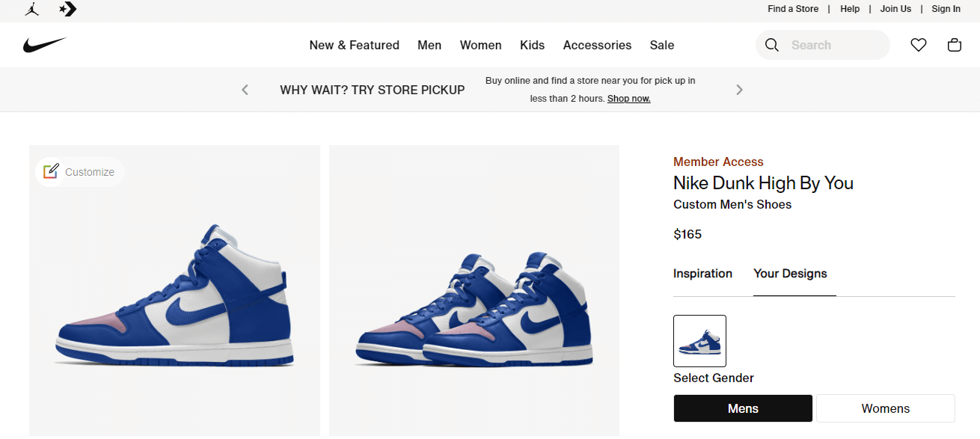
Task: Open the Converse site icon
Action: pyautogui.click(x=67, y=10)
